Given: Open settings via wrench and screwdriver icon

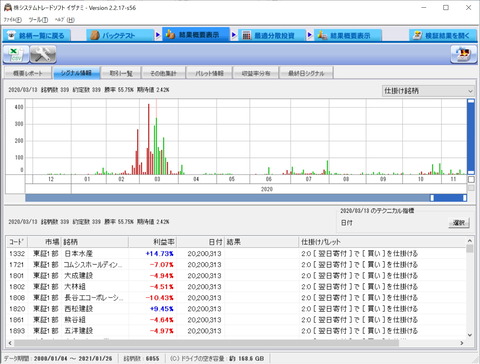Looking at the screenshot, I should point(43,55).
